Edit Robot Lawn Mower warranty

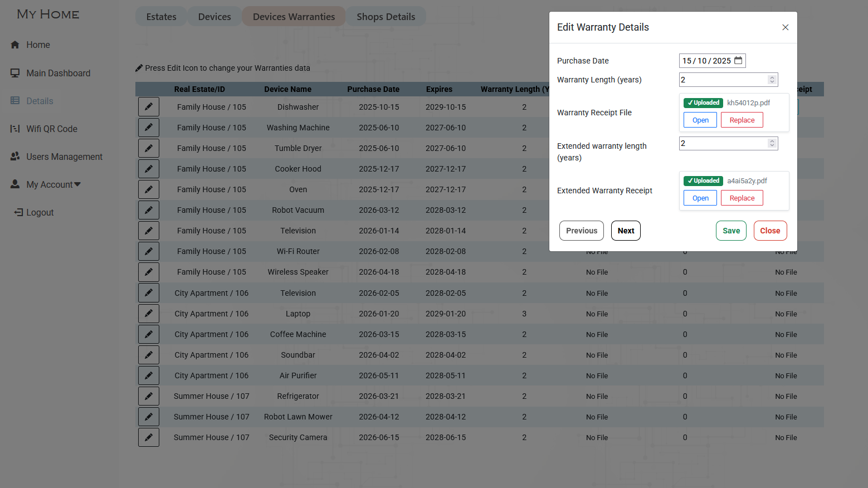coord(149,417)
